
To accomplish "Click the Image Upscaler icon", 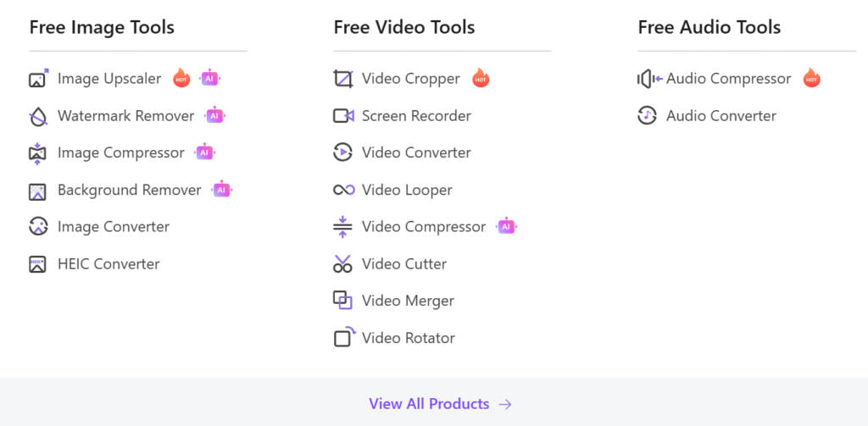I will click(x=38, y=79).
